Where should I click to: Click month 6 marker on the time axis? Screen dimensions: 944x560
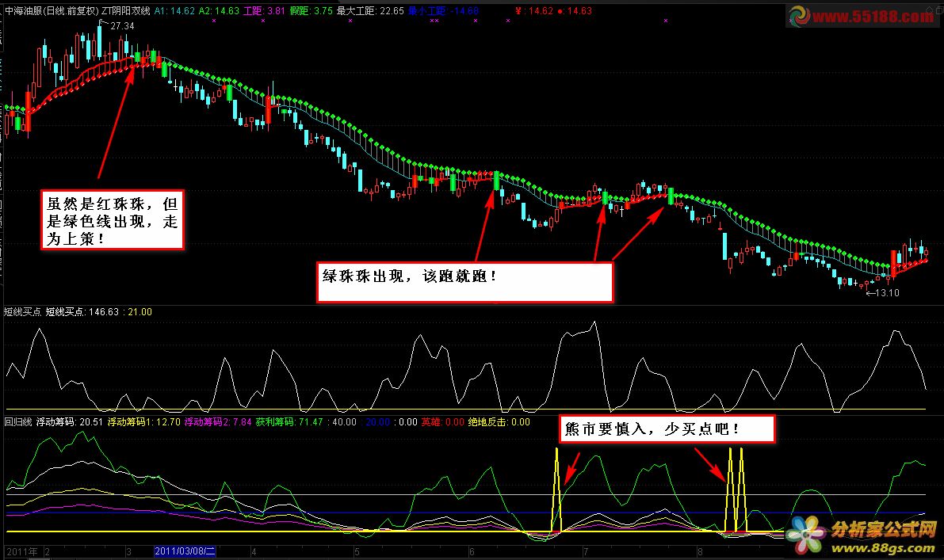472,551
